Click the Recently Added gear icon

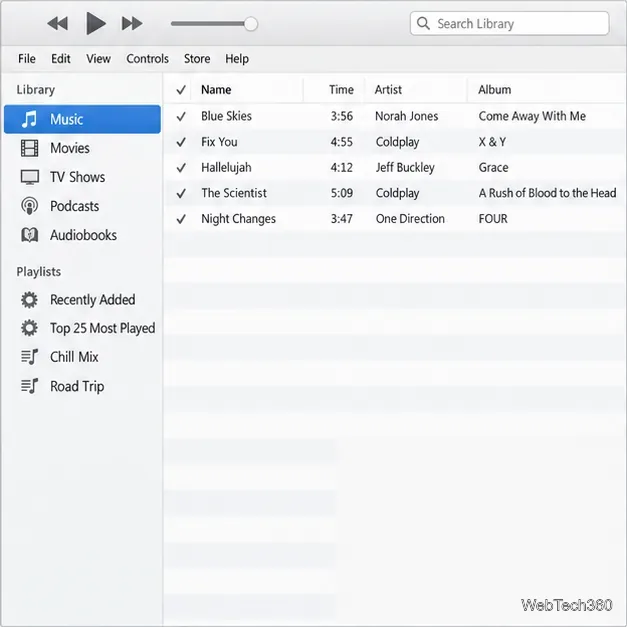29,300
